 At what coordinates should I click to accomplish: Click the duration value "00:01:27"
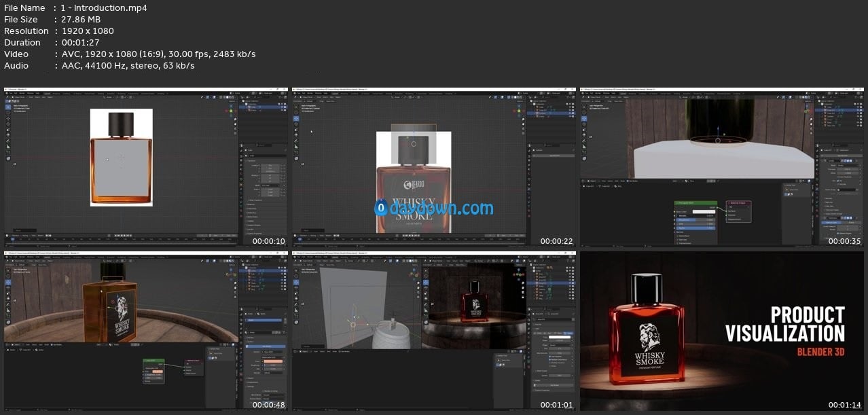coord(82,43)
